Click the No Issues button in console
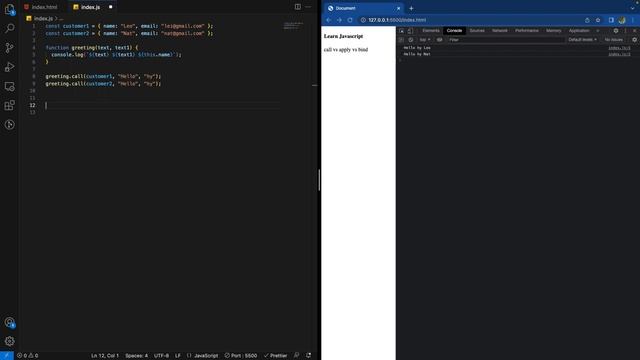The image size is (640, 360). pos(613,40)
